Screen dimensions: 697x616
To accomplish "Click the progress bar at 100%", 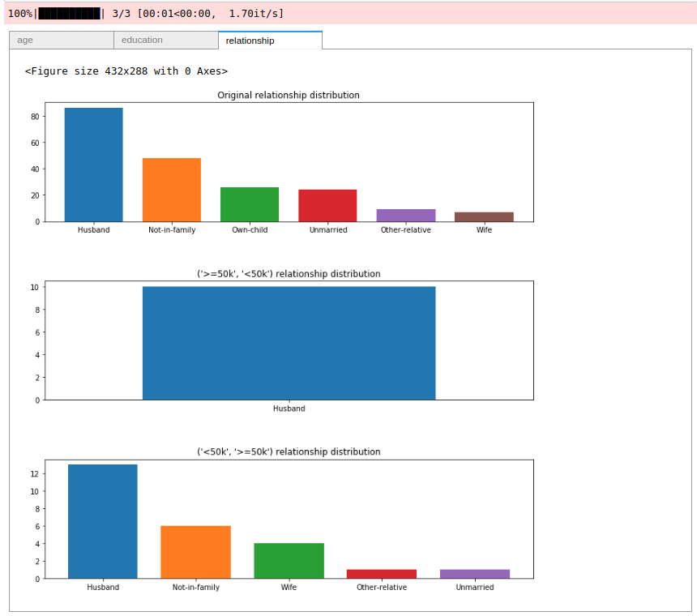I will (71, 13).
